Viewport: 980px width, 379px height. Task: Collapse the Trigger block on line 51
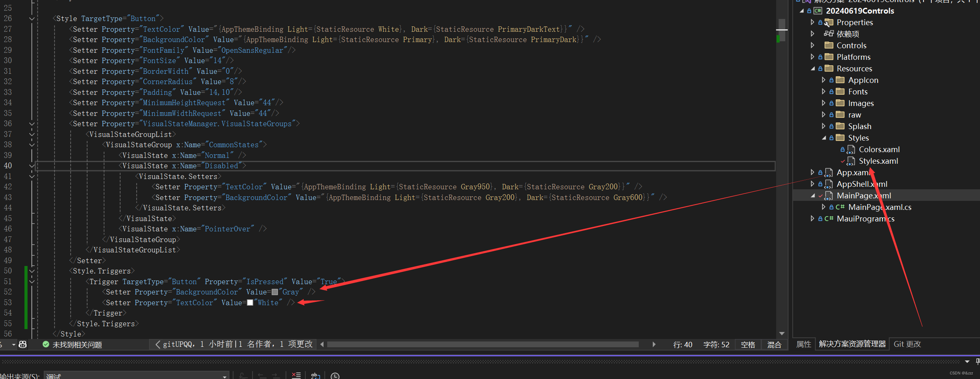point(32,282)
